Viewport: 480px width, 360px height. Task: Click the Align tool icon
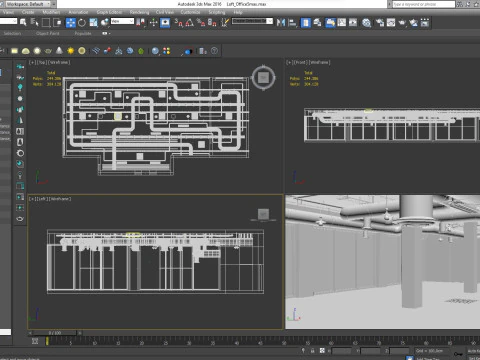coord(292,22)
